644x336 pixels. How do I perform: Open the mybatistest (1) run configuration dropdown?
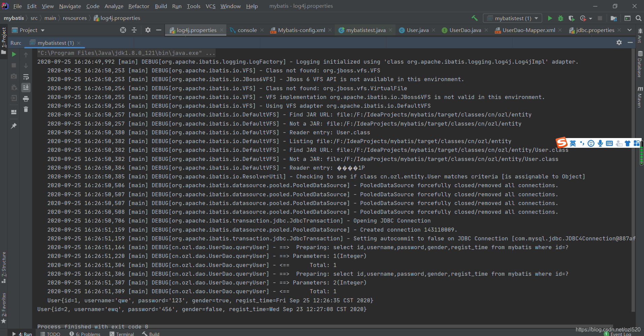tap(513, 18)
